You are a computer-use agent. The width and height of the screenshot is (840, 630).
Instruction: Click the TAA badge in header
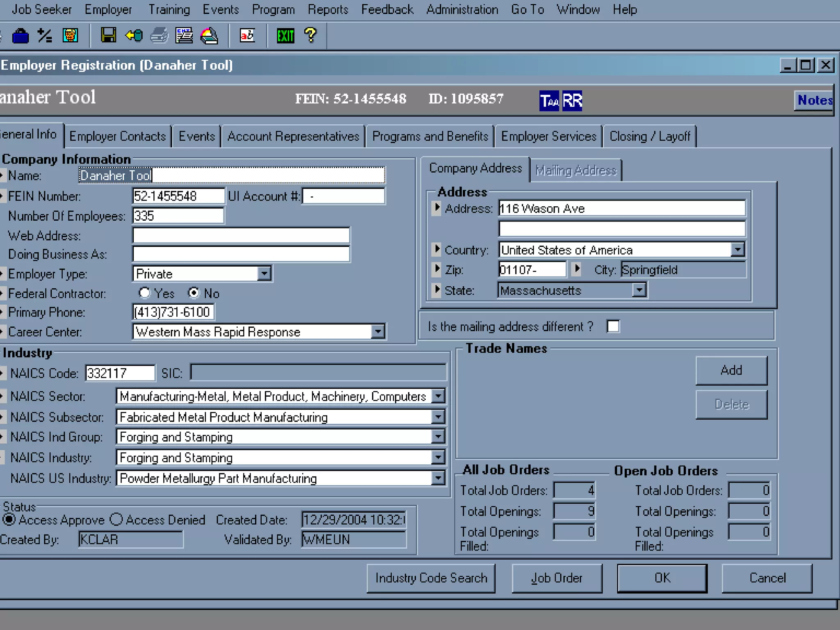tap(549, 100)
